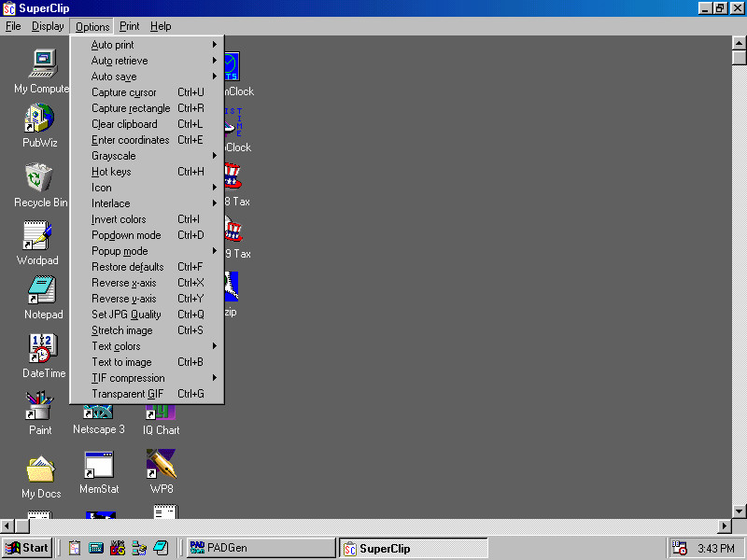Click the clipboard quick launch icon in taskbar
This screenshot has height=560, width=747.
[75, 548]
